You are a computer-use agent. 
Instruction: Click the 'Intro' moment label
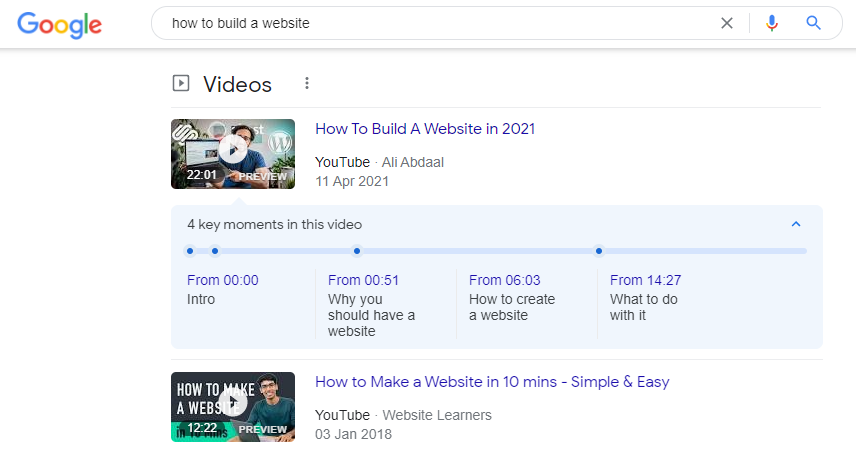(201, 299)
